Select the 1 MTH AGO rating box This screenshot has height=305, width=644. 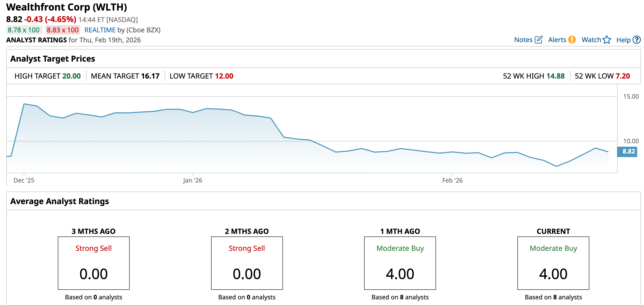point(400,263)
